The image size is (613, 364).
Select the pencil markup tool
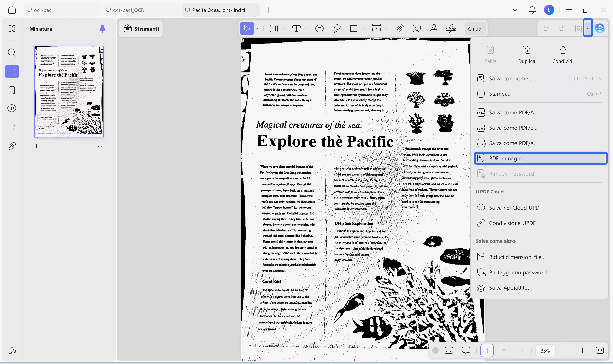click(337, 28)
